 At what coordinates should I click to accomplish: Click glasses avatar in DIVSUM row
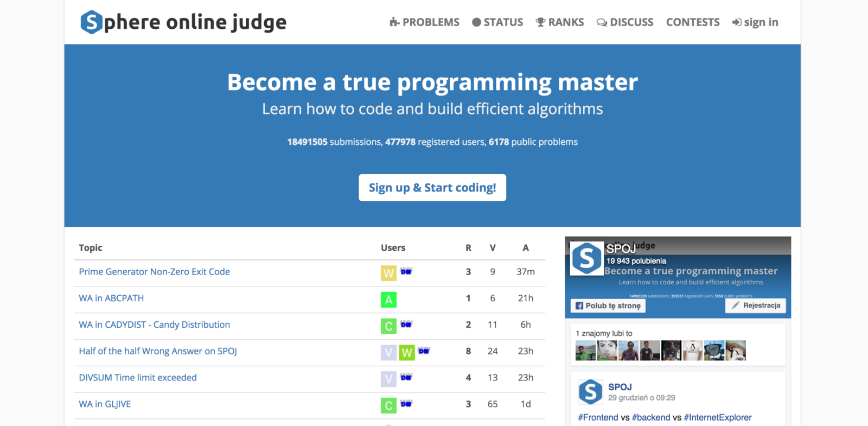406,377
